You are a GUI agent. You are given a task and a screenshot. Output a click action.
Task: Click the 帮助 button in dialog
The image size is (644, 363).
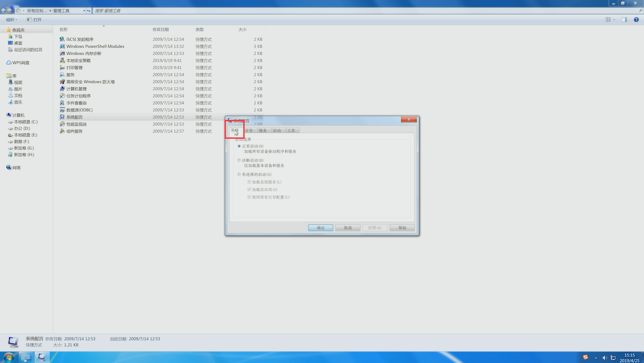point(402,228)
